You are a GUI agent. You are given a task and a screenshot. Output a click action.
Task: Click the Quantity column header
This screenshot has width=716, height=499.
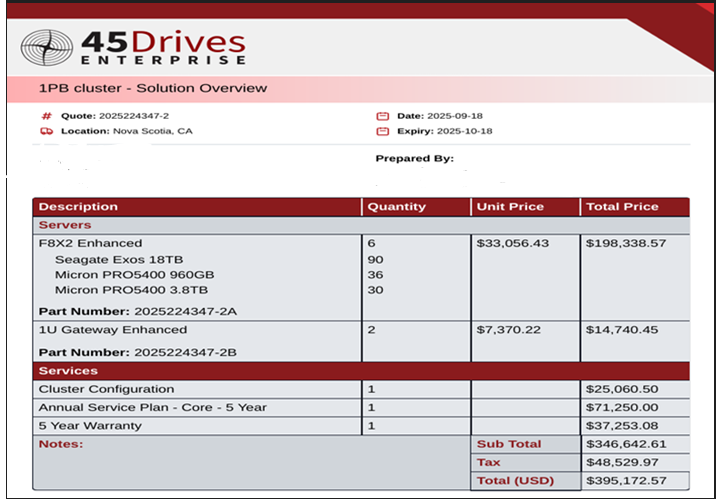click(396, 207)
